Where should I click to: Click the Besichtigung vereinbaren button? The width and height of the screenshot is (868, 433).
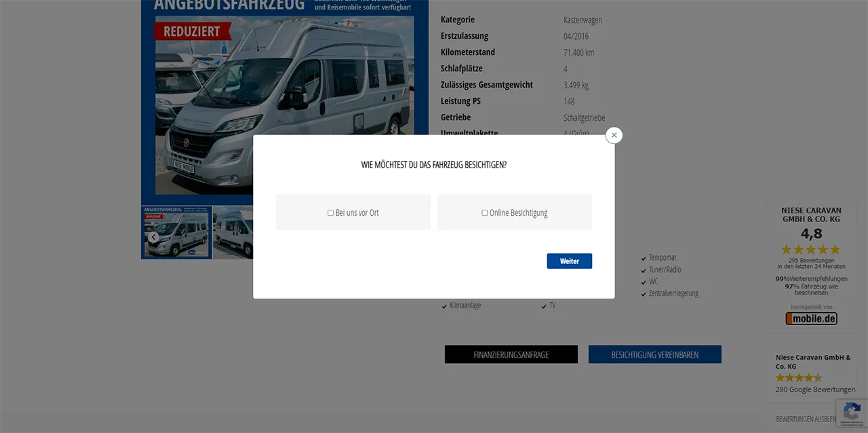click(655, 354)
